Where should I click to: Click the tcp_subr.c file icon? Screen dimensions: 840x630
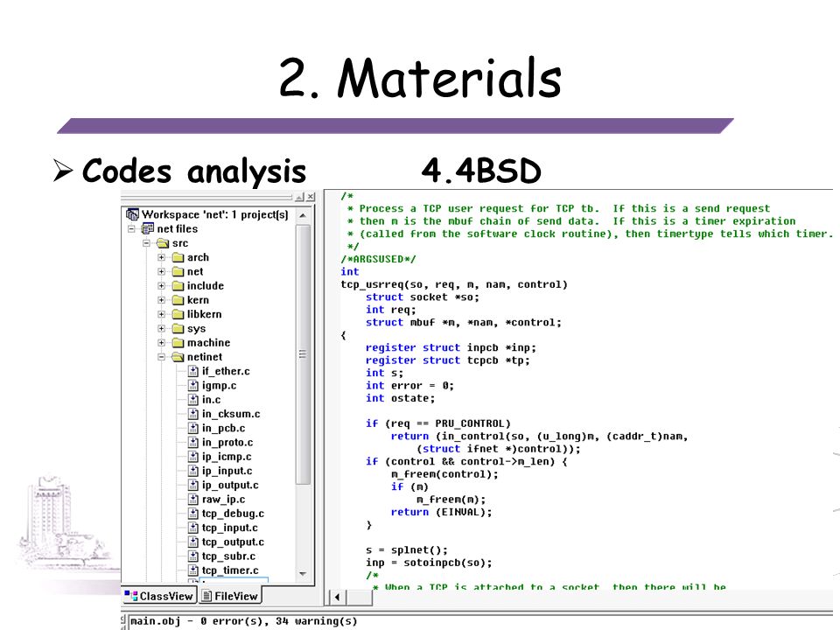tap(193, 556)
